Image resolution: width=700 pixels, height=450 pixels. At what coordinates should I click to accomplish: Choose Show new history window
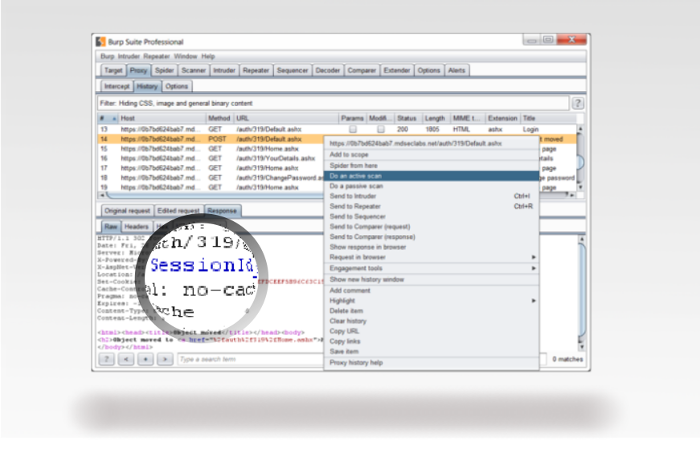(431, 279)
